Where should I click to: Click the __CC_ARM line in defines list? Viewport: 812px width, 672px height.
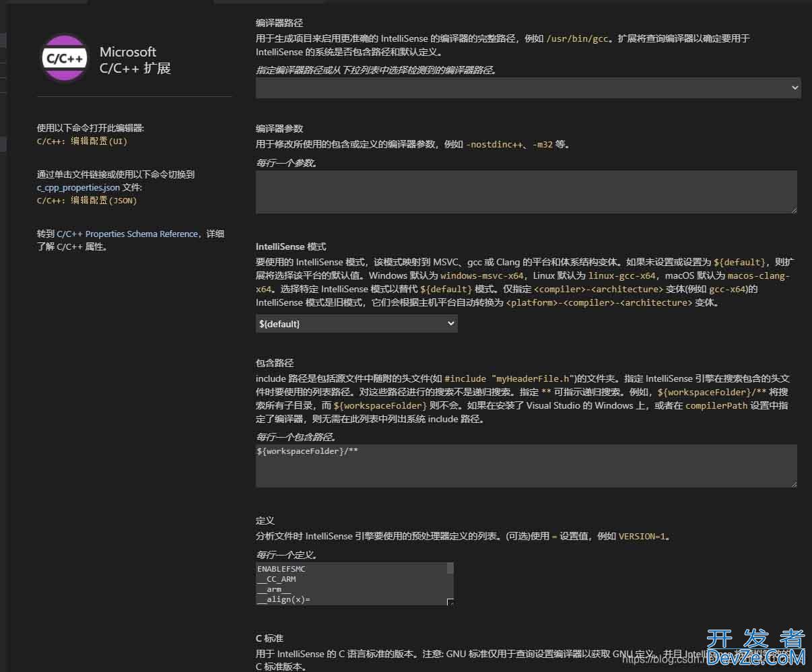277,579
